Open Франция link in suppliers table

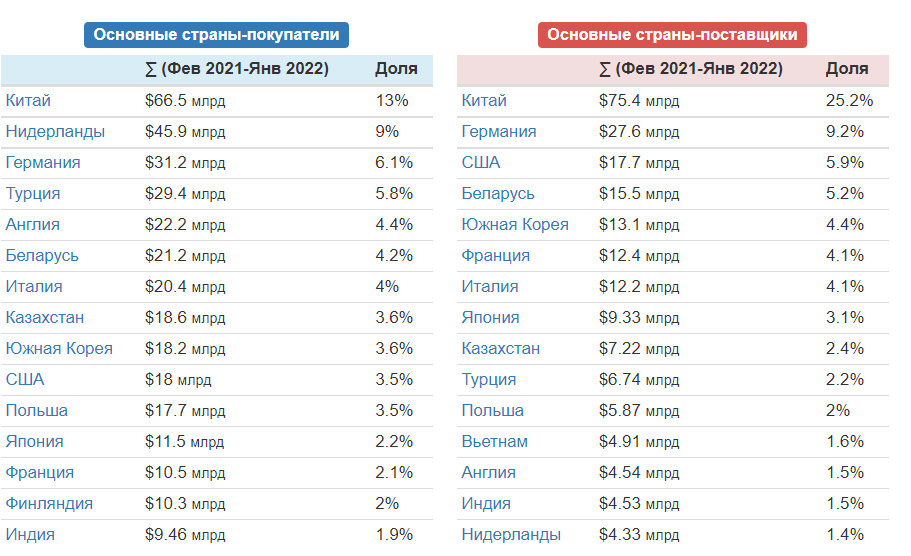pyautogui.click(x=495, y=256)
